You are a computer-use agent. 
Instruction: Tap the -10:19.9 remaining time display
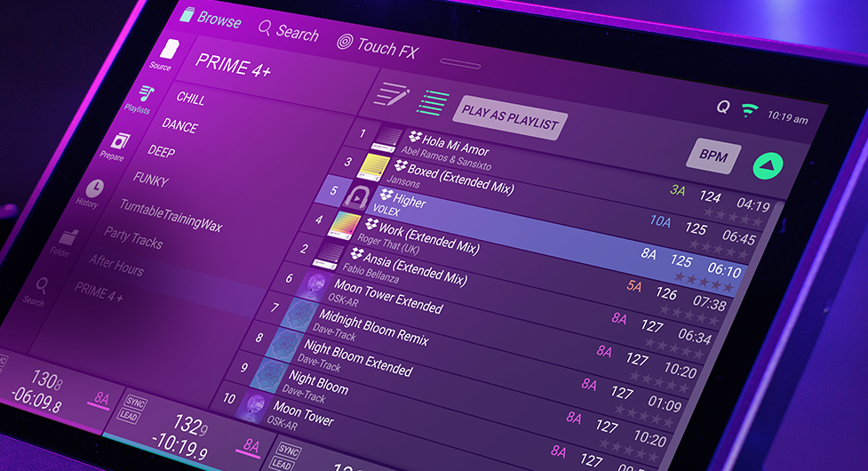click(180, 446)
